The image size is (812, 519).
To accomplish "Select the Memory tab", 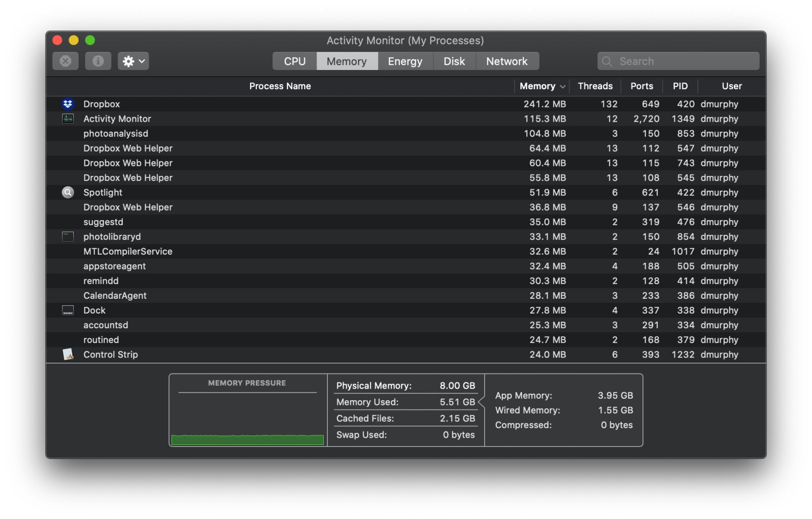I will (347, 61).
